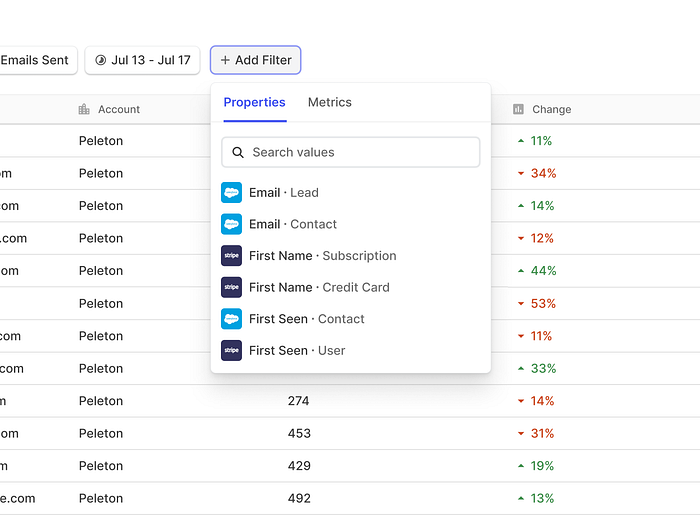Select the Properties tab
This screenshot has width=700, height=525.
(x=254, y=103)
